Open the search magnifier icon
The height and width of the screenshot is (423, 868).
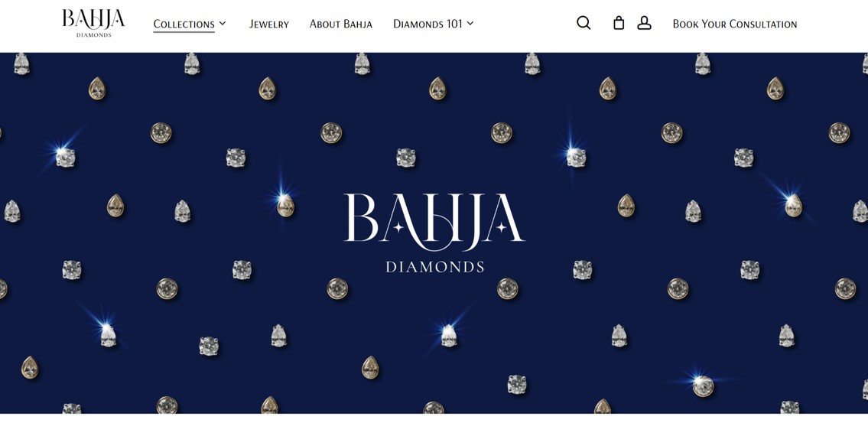pos(584,23)
